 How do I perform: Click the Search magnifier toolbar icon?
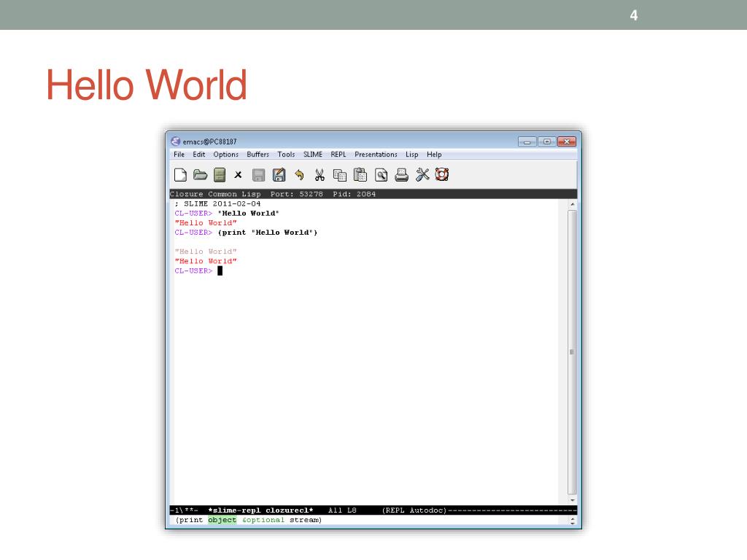381,175
